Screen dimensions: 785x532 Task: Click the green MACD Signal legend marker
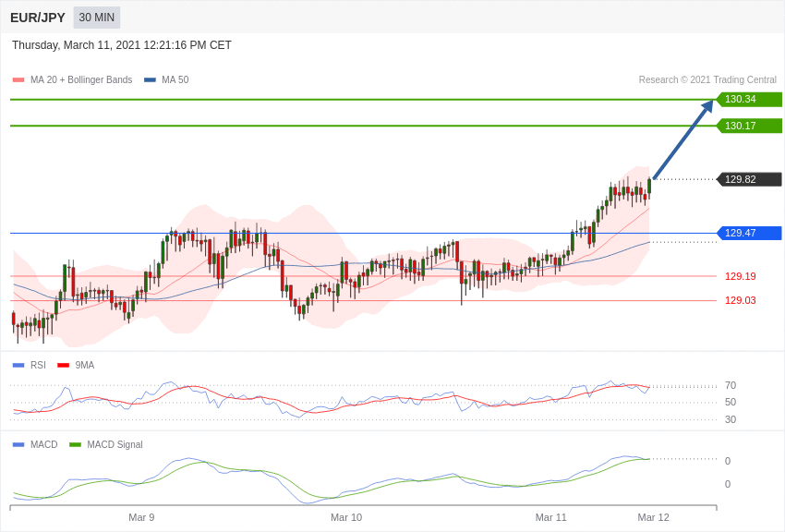tap(75, 444)
